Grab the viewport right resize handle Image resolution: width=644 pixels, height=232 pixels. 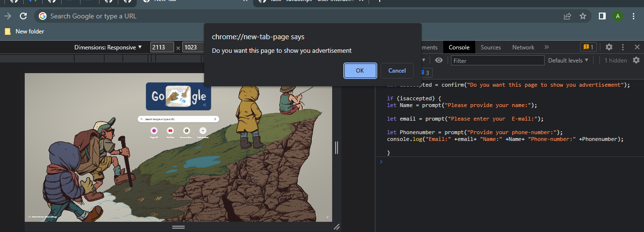point(336,147)
